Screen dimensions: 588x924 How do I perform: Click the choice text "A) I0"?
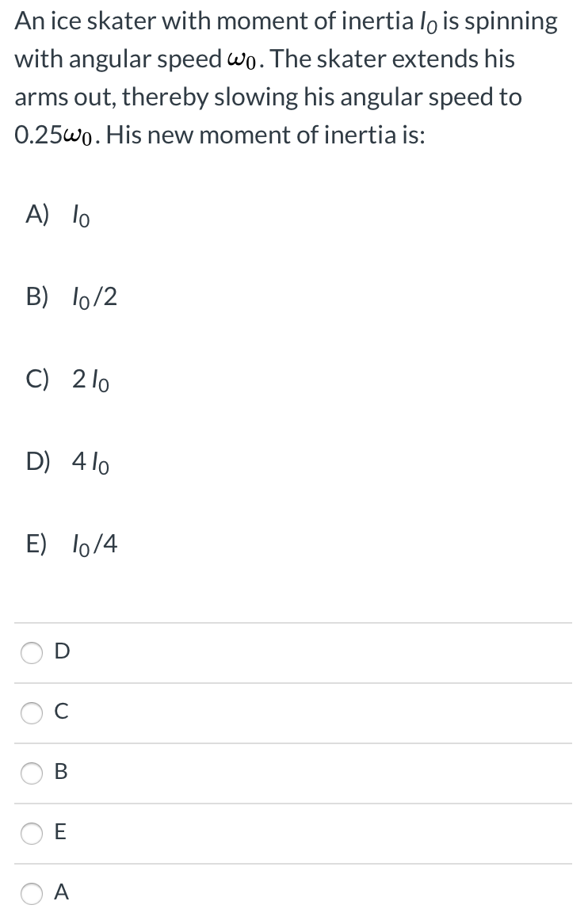tap(58, 216)
